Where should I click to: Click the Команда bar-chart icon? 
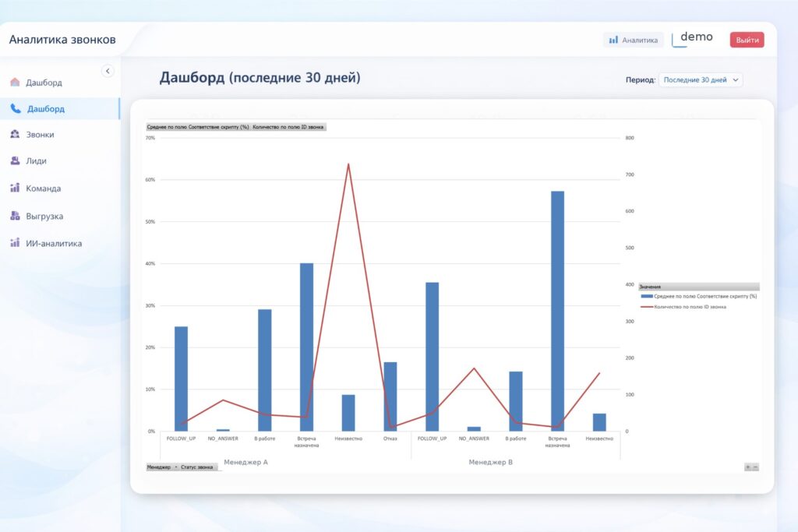[x=15, y=188]
